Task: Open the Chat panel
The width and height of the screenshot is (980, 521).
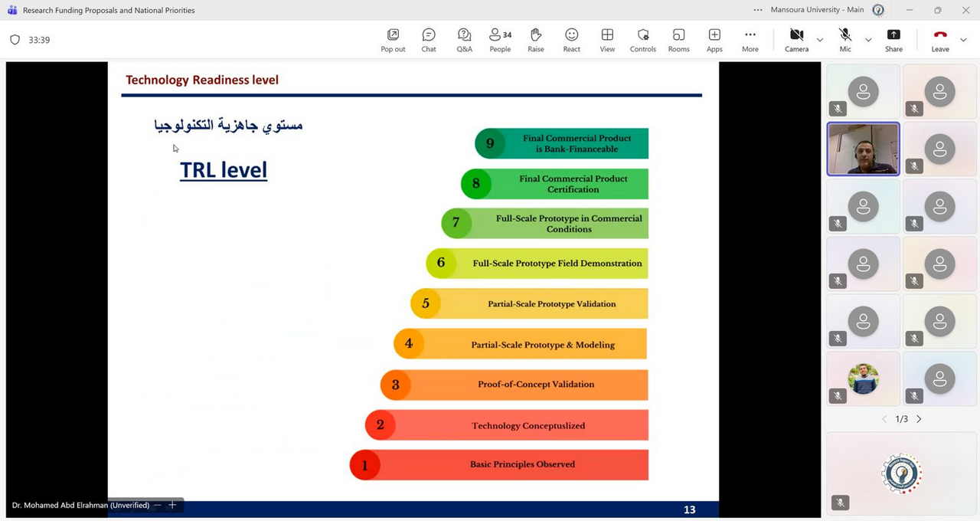Action: 429,40
